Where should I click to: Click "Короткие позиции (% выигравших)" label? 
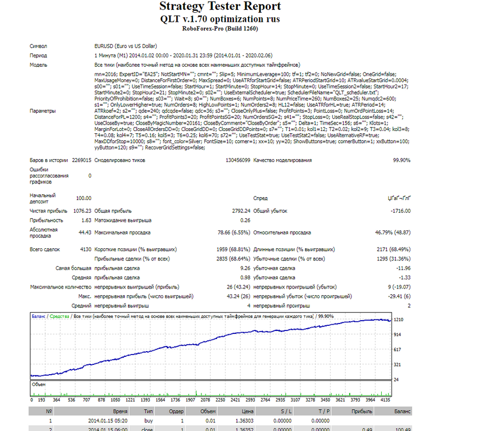[x=135, y=249]
